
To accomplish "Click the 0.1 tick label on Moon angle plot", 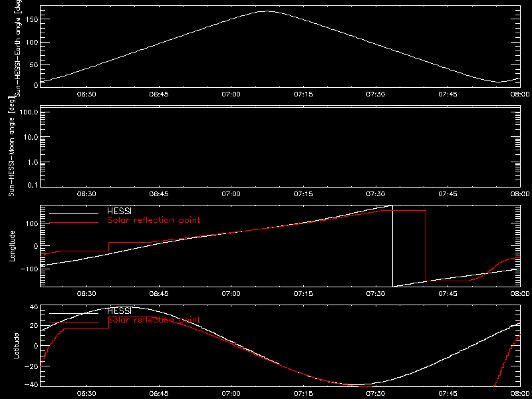I will (34, 185).
